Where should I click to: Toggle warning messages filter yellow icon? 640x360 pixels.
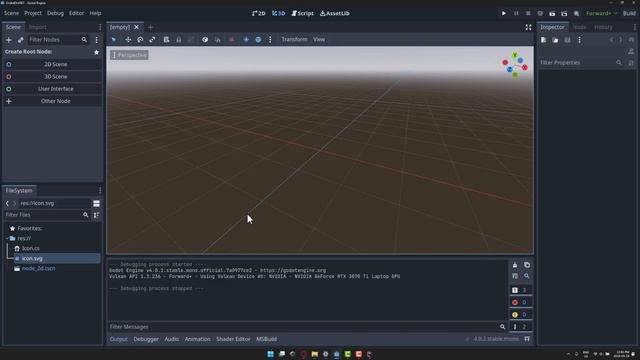point(520,315)
